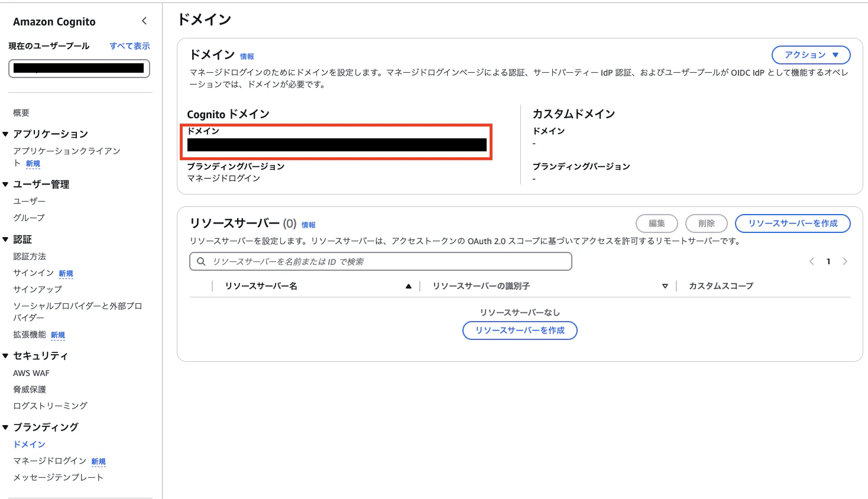Open the current user pool selector

pyautogui.click(x=79, y=69)
